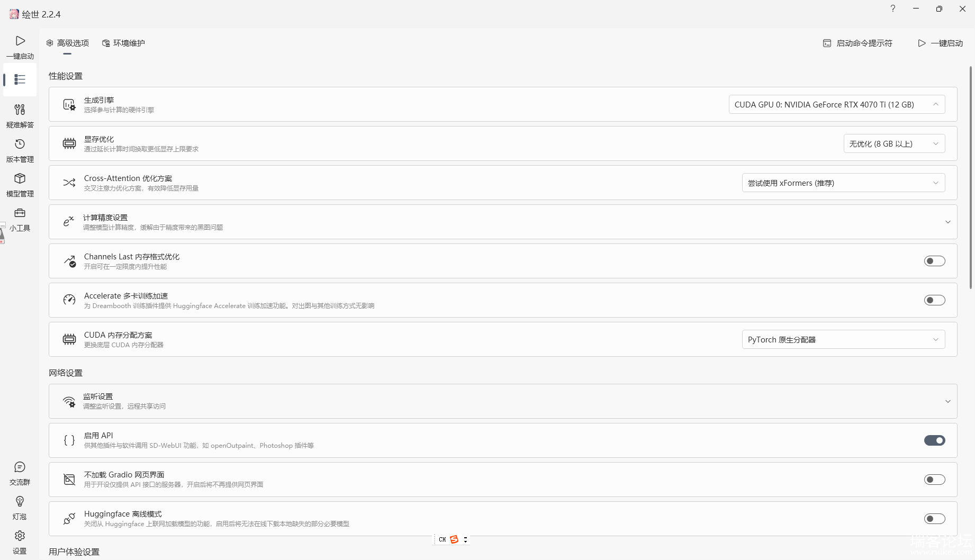Screen dimensions: 975x560
Task: Open the input method options arrows
Action: [465, 539]
